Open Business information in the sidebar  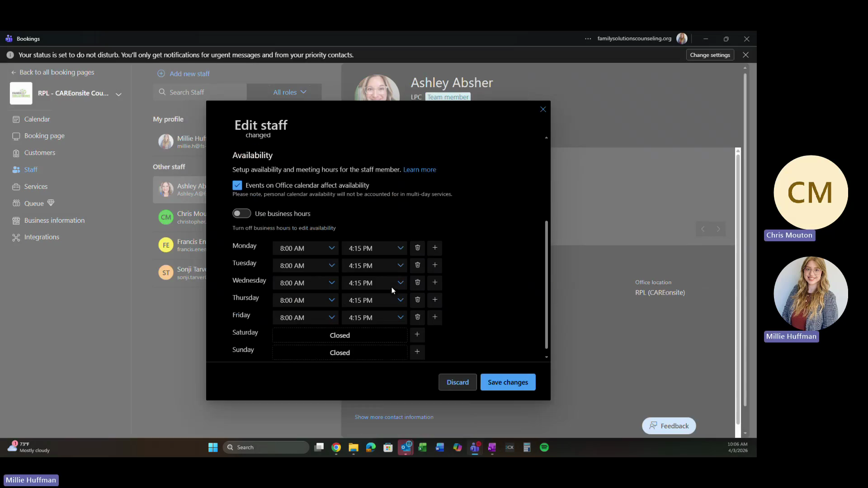click(54, 221)
